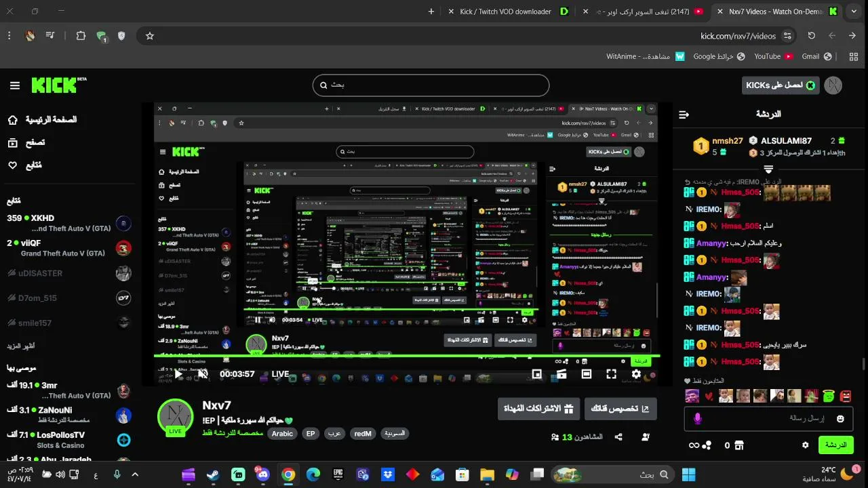Open D7om_515 channel in sidebar
Screen dimensions: 868x488
pos(68,298)
